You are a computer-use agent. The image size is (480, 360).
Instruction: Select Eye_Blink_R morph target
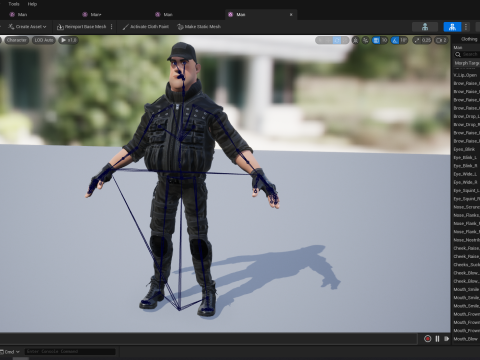466,166
